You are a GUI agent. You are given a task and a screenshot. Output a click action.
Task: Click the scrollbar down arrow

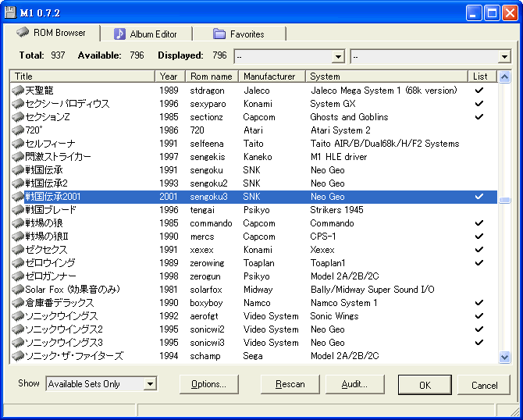tap(504, 357)
